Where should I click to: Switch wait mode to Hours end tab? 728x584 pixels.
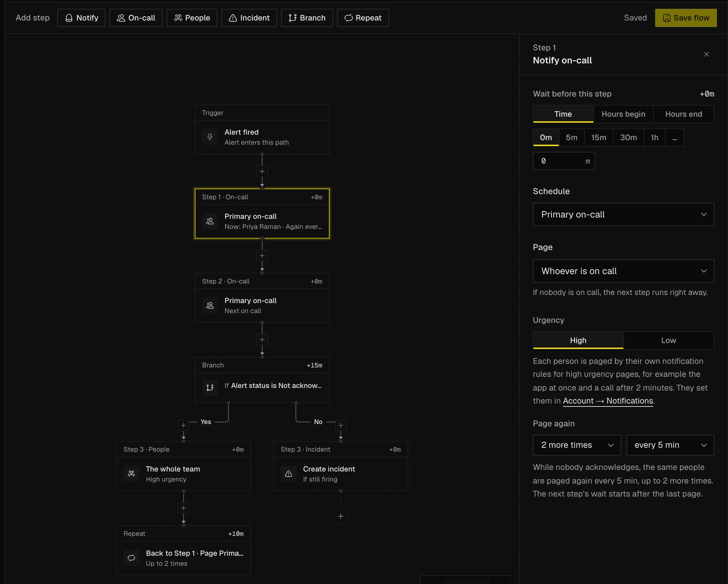[x=684, y=114]
